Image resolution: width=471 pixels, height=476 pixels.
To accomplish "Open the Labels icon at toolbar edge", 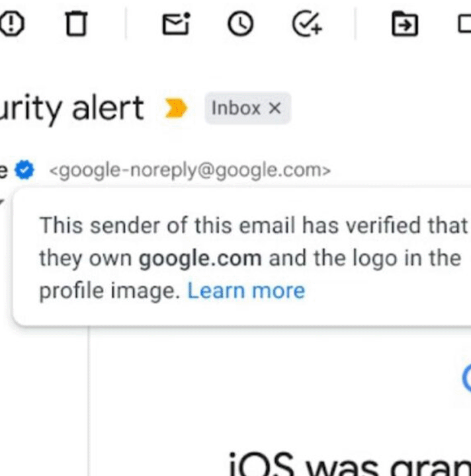I will pyautogui.click(x=464, y=24).
